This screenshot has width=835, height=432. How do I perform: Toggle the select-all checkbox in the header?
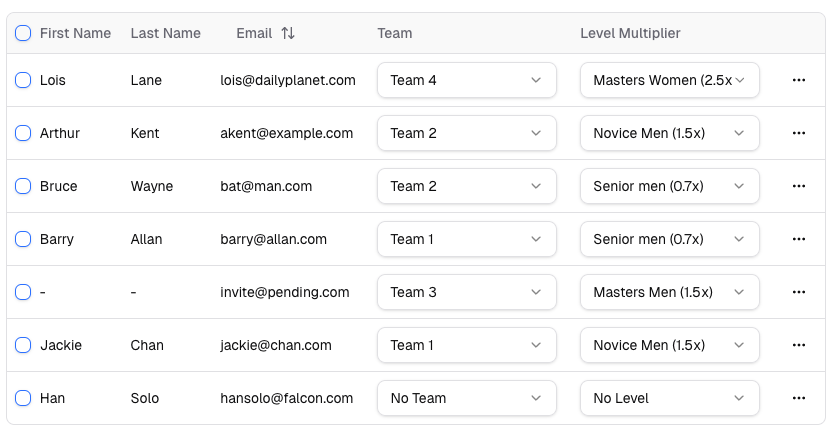tap(23, 33)
